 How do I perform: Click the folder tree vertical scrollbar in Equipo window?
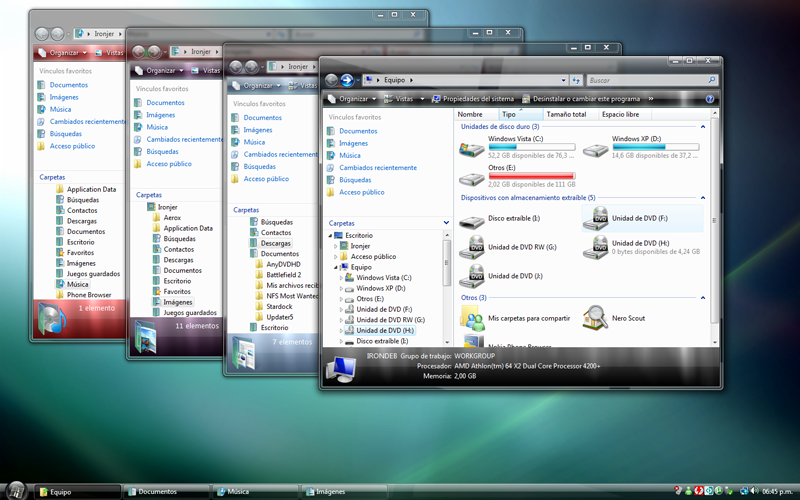click(x=447, y=288)
